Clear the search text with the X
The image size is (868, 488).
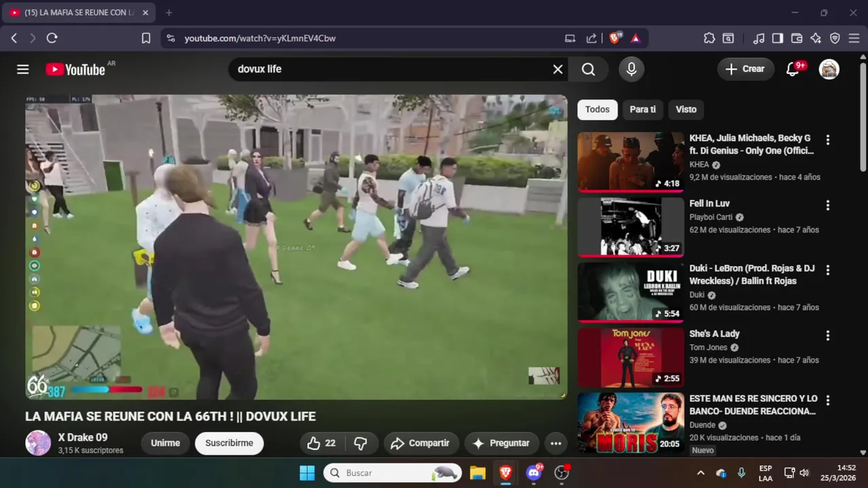click(557, 69)
